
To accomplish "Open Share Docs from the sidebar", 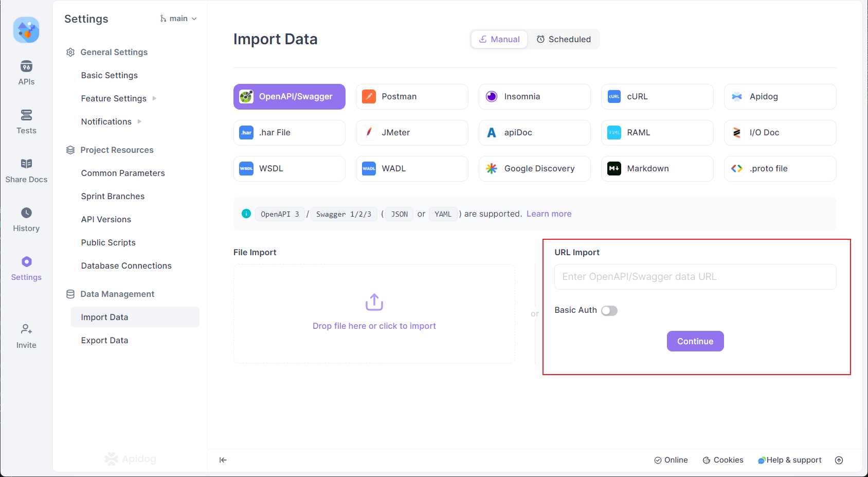I will coord(26,170).
